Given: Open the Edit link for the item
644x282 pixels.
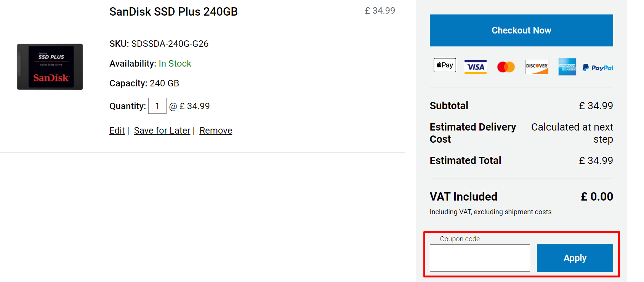Looking at the screenshot, I should pos(117,131).
